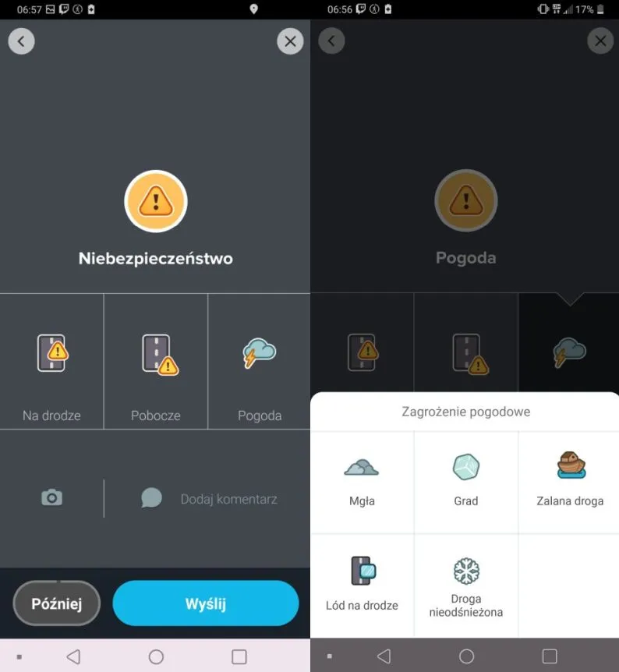Go back using left screen back arrow
Screen dimensions: 619x672
click(21, 41)
